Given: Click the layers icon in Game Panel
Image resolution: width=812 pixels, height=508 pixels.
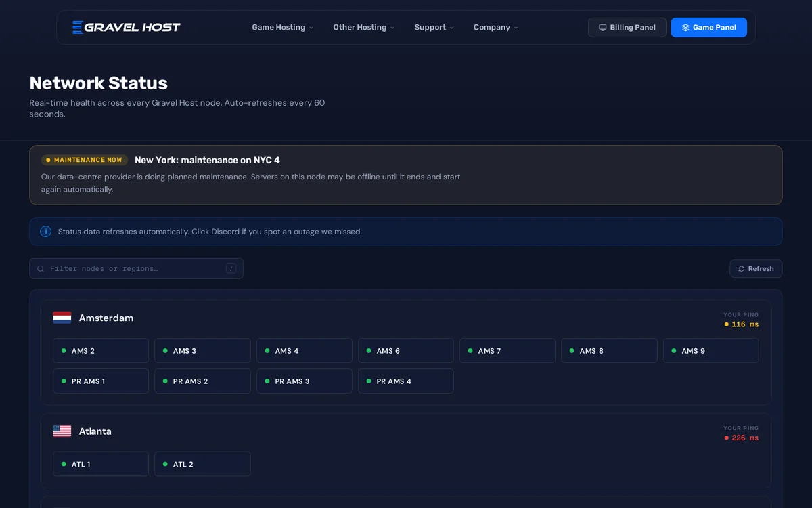Looking at the screenshot, I should (685, 28).
